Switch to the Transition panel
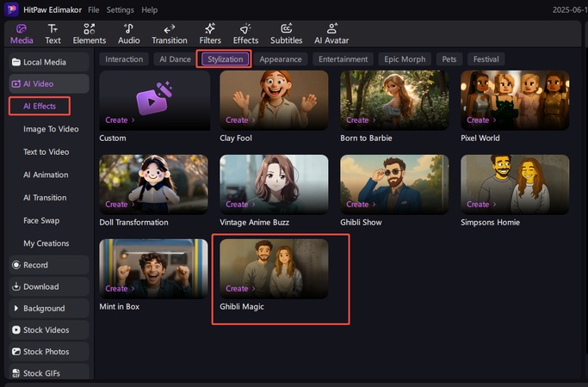 (169, 34)
